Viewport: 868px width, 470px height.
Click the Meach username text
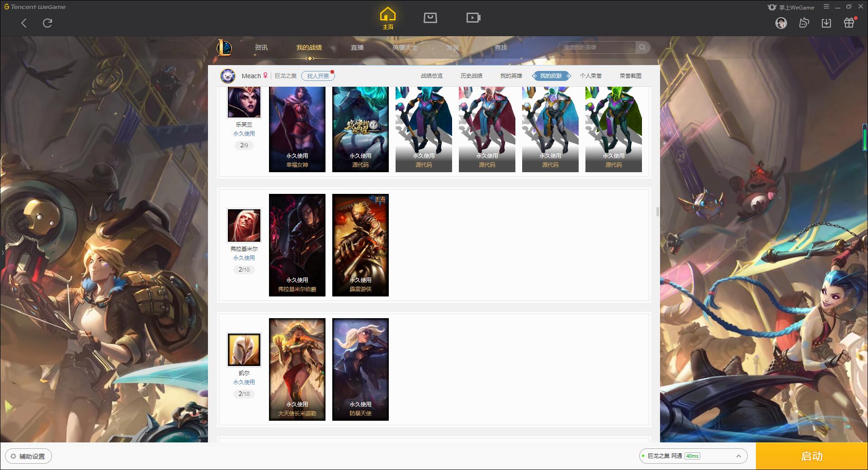251,76
